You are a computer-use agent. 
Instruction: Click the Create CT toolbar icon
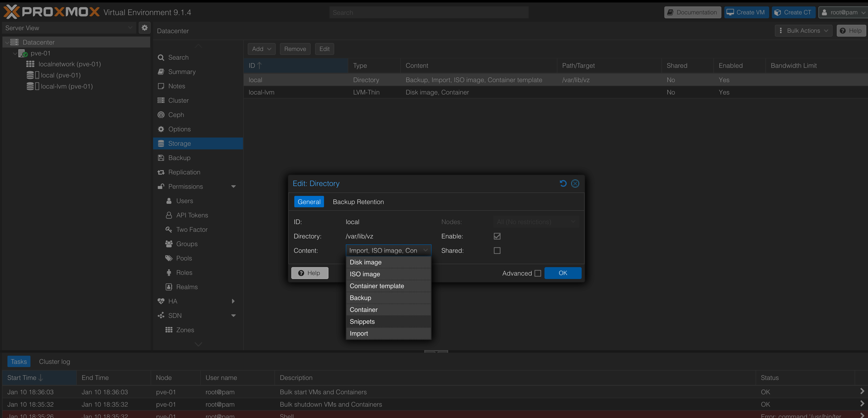[777, 12]
